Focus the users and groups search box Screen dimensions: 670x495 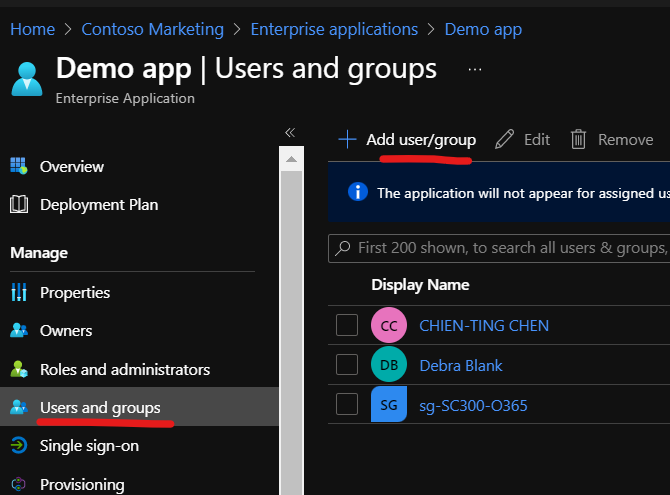click(499, 248)
